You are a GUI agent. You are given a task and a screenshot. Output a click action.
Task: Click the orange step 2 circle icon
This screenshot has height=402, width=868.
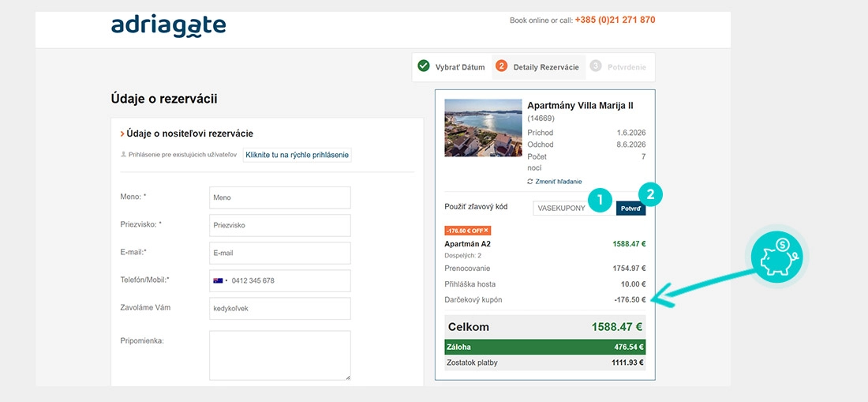point(501,66)
